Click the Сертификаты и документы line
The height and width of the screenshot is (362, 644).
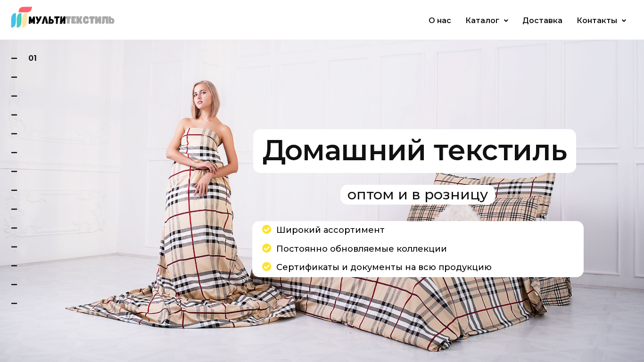(x=384, y=267)
